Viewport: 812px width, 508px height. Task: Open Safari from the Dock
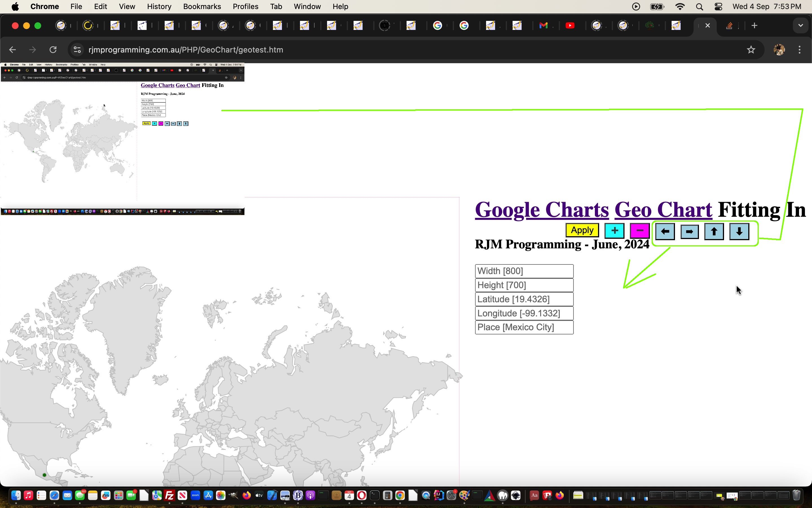coord(54,495)
